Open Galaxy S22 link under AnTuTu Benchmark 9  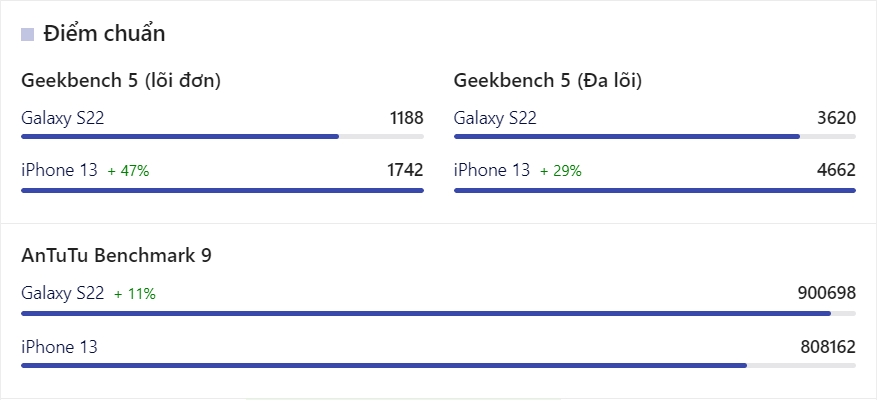[x=63, y=293]
